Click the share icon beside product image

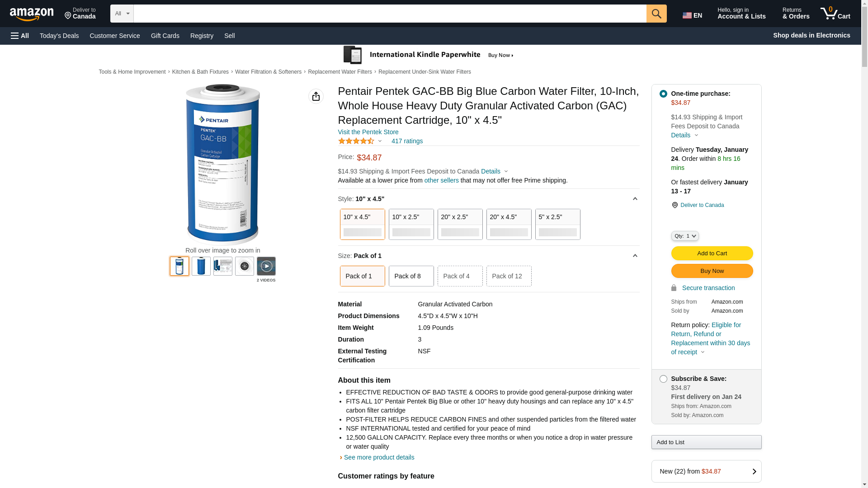pyautogui.click(x=316, y=96)
